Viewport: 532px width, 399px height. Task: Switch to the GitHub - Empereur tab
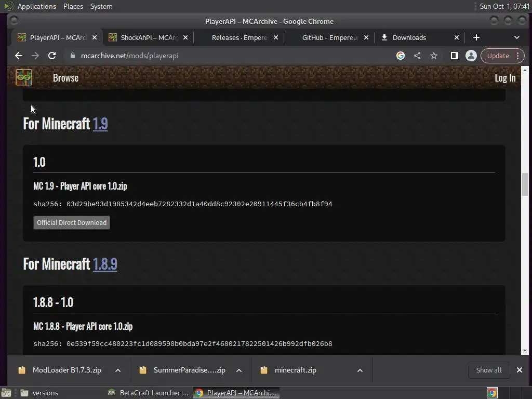(x=330, y=37)
